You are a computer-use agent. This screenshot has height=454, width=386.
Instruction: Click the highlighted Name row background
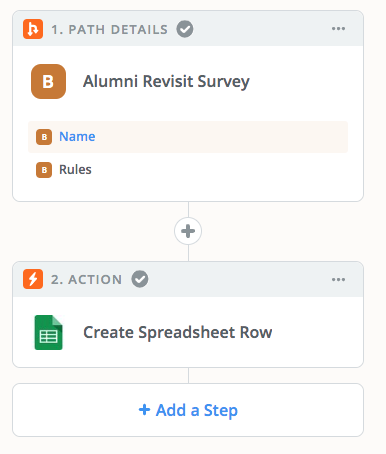[x=188, y=137]
